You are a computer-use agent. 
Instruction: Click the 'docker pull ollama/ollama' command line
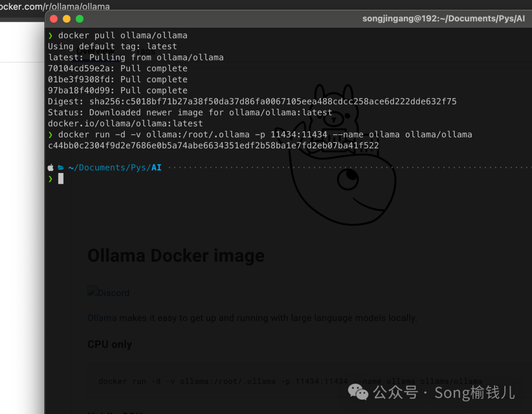coord(123,35)
